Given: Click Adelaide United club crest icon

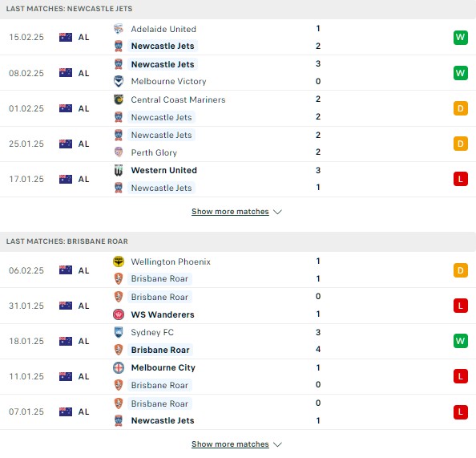Looking at the screenshot, I should [119, 29].
